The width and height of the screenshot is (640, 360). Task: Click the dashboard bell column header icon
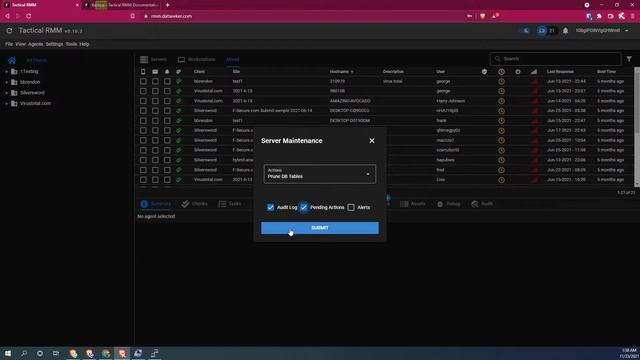(x=167, y=71)
